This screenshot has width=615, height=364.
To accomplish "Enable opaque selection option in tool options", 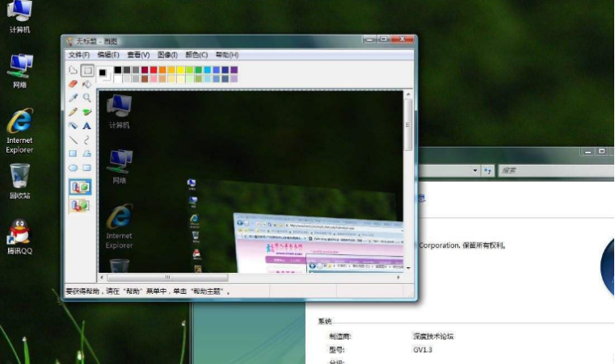I will [x=79, y=187].
